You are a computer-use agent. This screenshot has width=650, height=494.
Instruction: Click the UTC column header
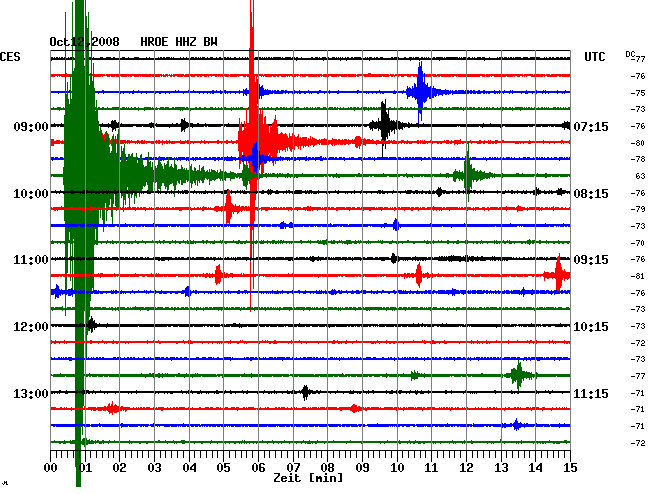594,57
